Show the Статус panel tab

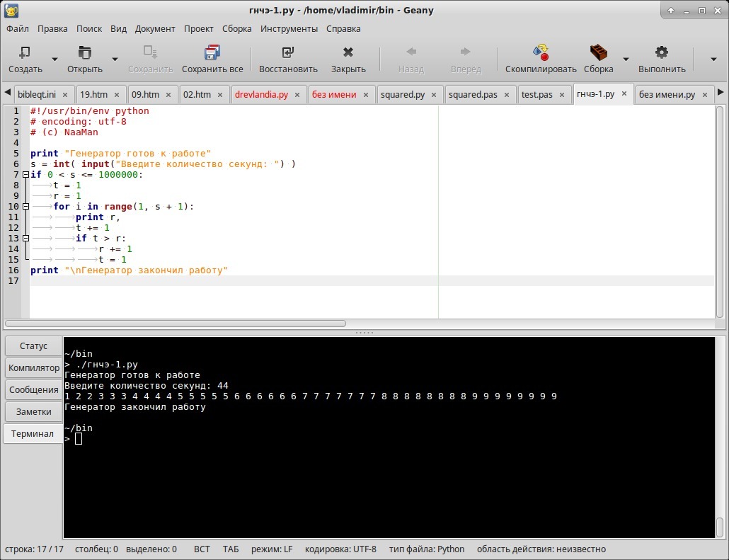point(33,346)
